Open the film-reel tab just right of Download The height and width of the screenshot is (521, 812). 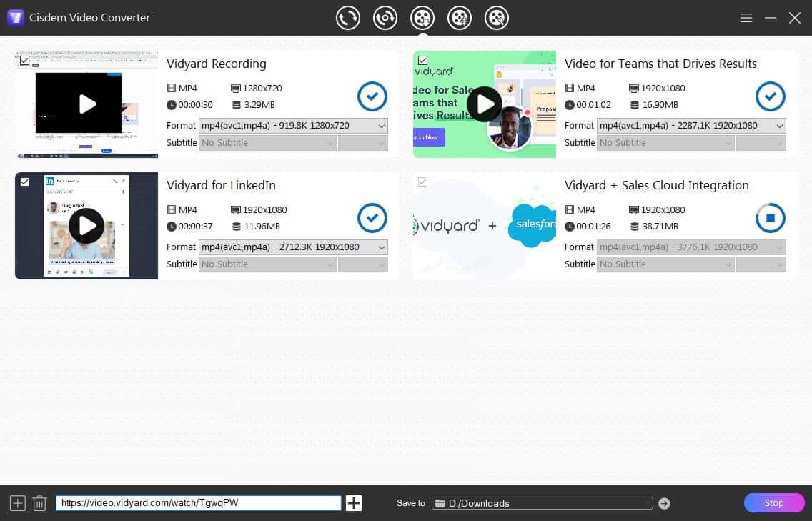coord(460,18)
